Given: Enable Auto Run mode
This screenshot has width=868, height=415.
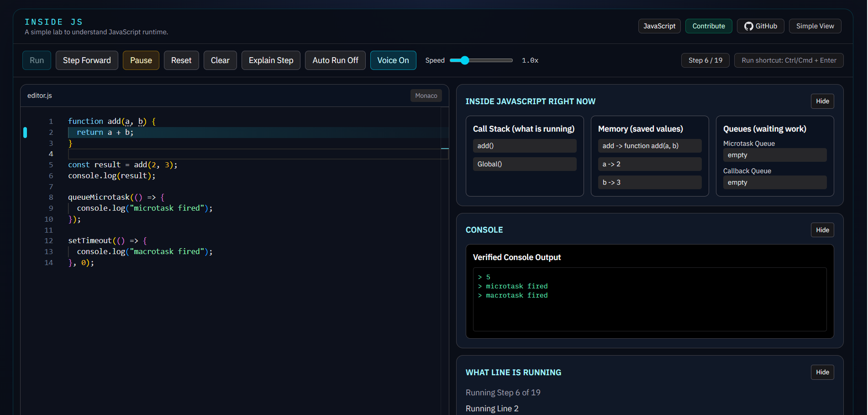Looking at the screenshot, I should coord(335,60).
